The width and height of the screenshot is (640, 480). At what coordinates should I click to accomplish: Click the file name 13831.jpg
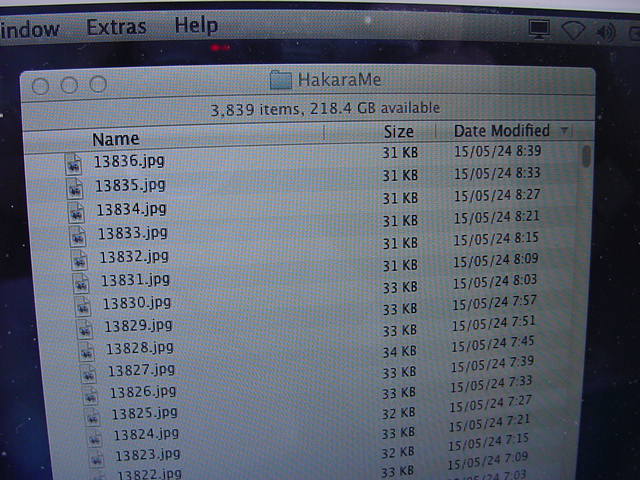click(x=136, y=280)
